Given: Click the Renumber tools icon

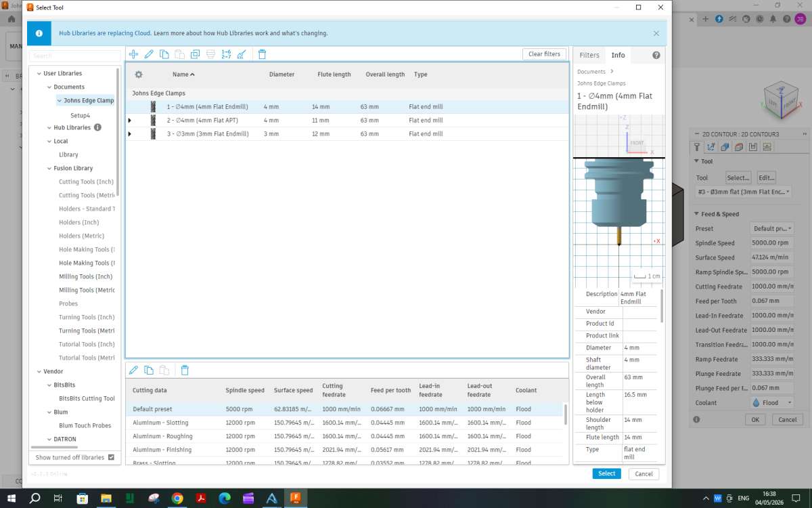Looking at the screenshot, I should click(x=226, y=54).
